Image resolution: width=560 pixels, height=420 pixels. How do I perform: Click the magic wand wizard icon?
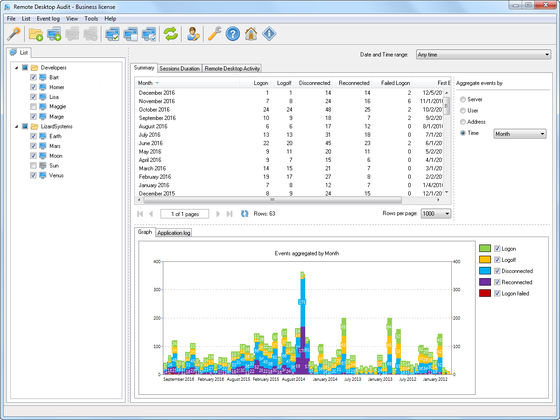[x=14, y=34]
